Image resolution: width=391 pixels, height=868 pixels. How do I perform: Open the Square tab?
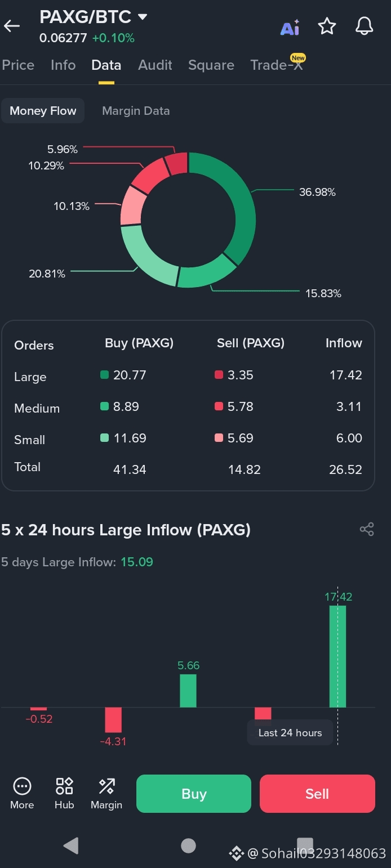pyautogui.click(x=211, y=65)
